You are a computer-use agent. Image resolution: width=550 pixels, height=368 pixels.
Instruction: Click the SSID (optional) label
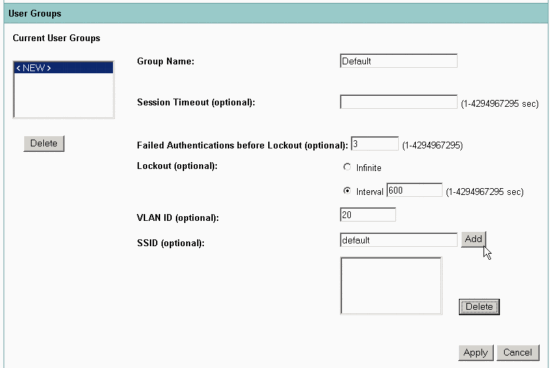tap(170, 243)
